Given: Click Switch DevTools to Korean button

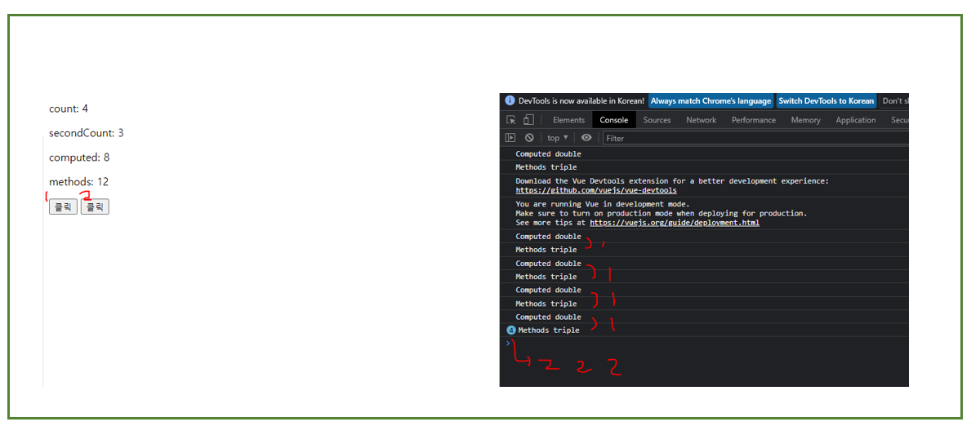Looking at the screenshot, I should 826,101.
